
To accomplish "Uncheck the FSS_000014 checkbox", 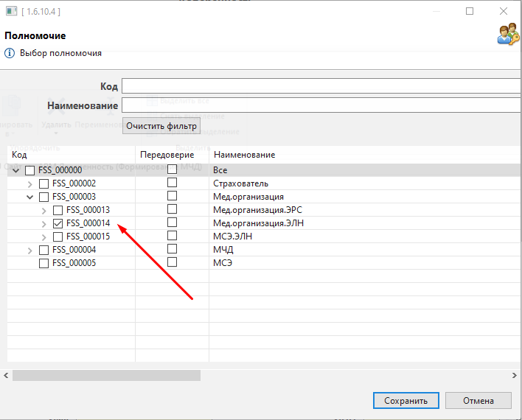I will pyautogui.click(x=58, y=223).
